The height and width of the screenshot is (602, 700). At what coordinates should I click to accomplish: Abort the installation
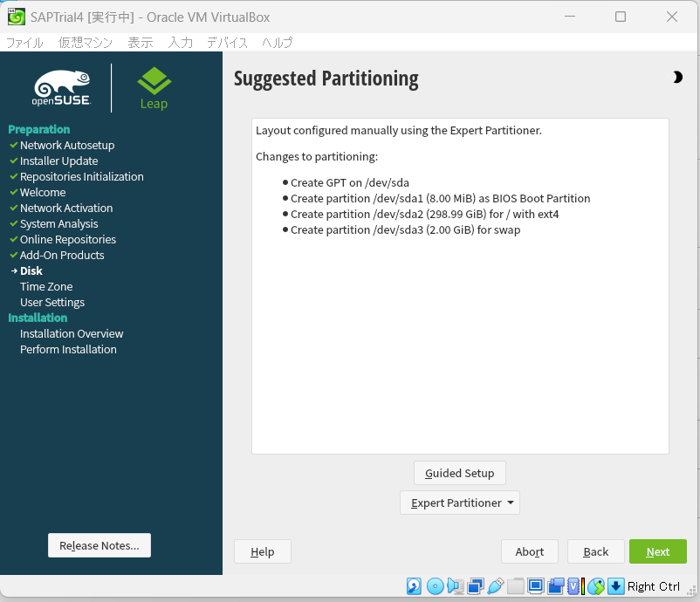point(530,551)
